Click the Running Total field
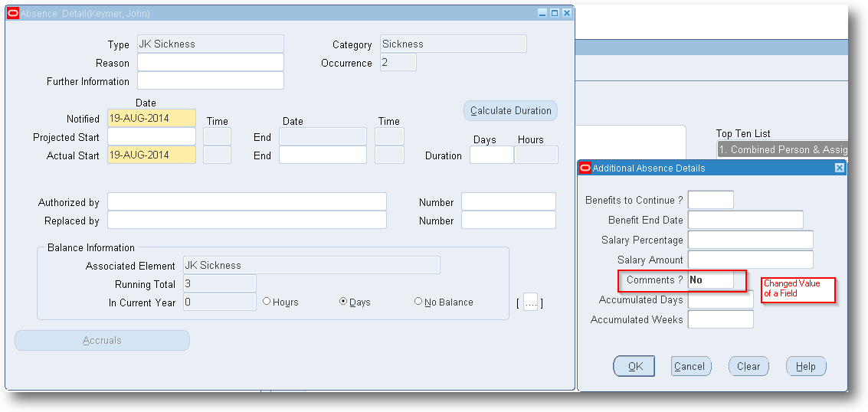Screen dimensions: 868x412 220,283
